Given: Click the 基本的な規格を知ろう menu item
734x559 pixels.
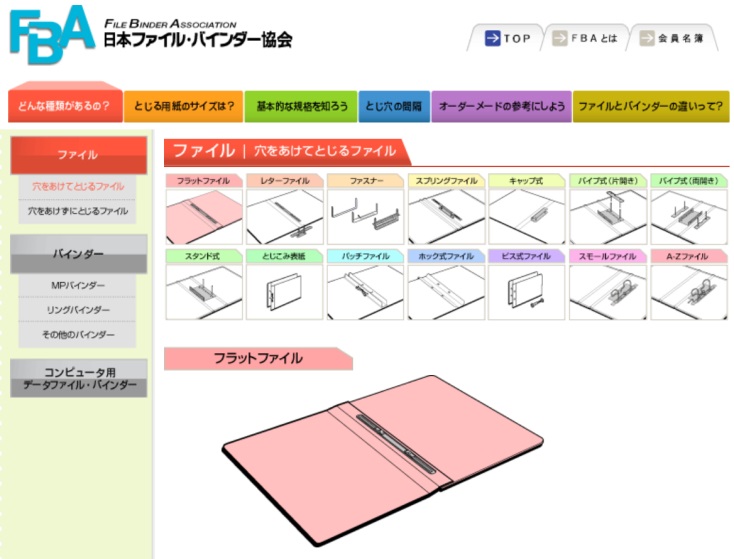Looking at the screenshot, I should (x=301, y=106).
